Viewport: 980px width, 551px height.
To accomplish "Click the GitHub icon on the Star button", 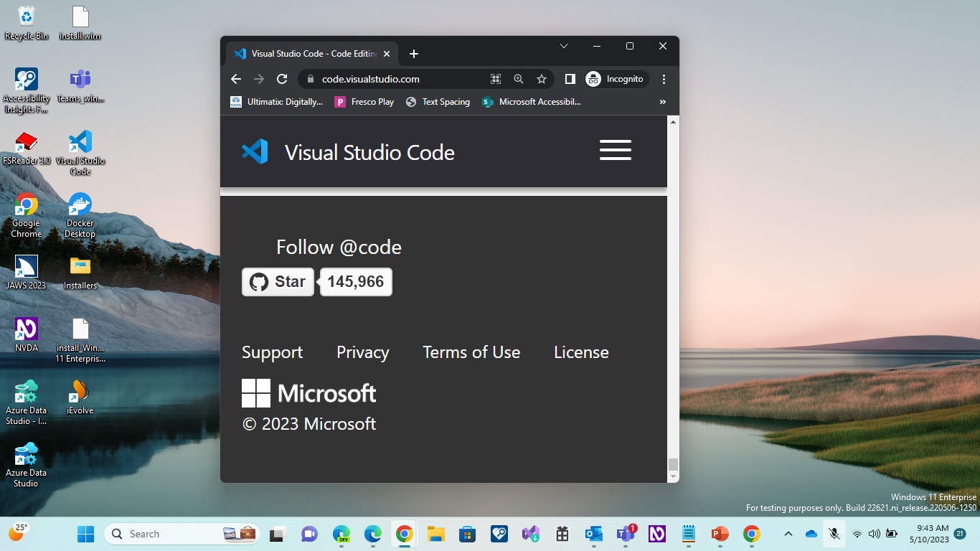I will [x=258, y=281].
